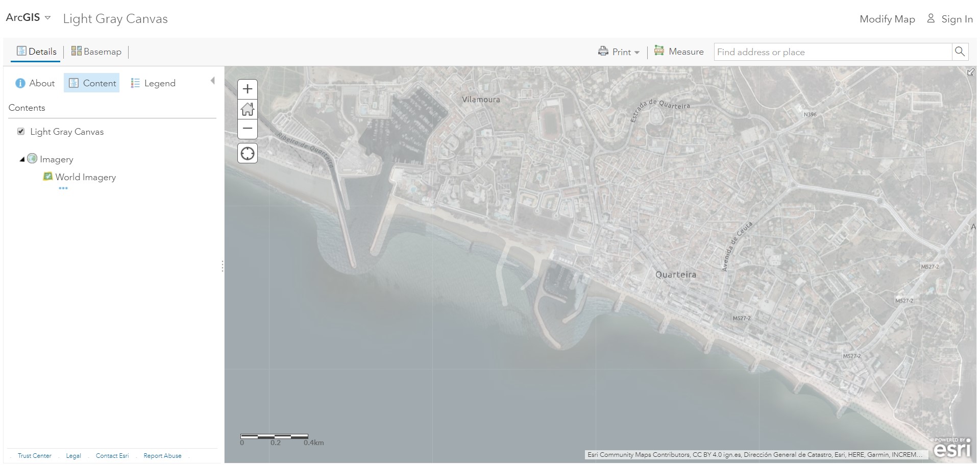The height and width of the screenshot is (465, 980).
Task: Open the Contact Esri link
Action: pos(112,456)
